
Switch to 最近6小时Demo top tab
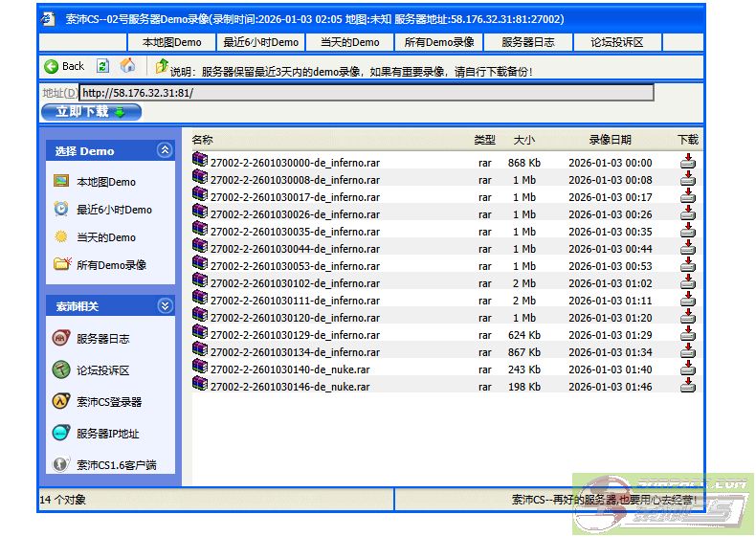(261, 42)
